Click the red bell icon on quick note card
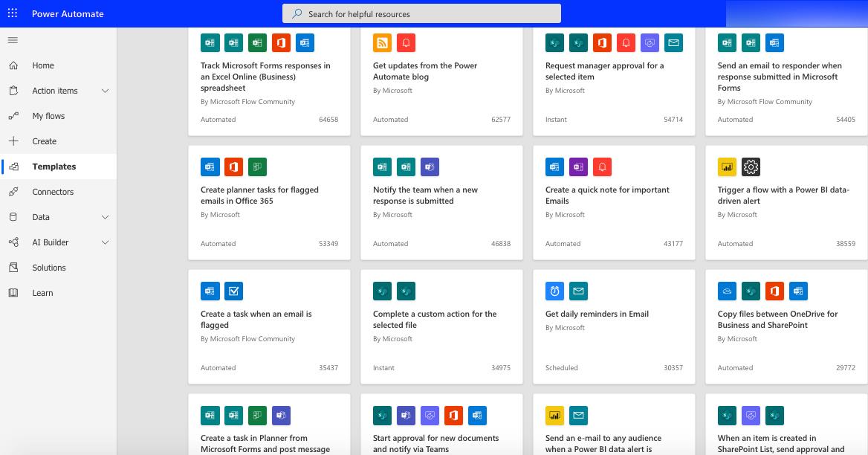 tap(602, 167)
